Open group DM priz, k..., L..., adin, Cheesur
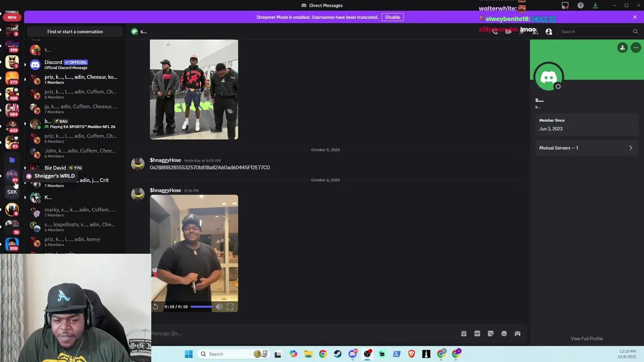The width and height of the screenshot is (644, 362). coord(75,79)
